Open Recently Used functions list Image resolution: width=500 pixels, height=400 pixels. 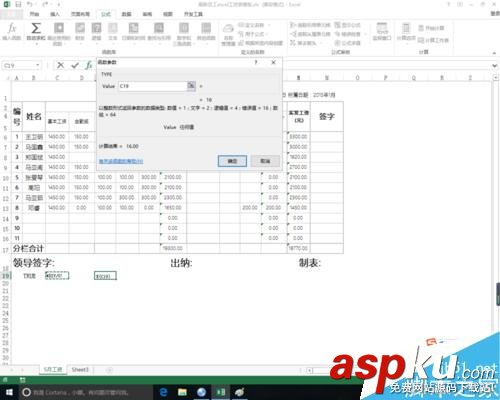coord(59,33)
